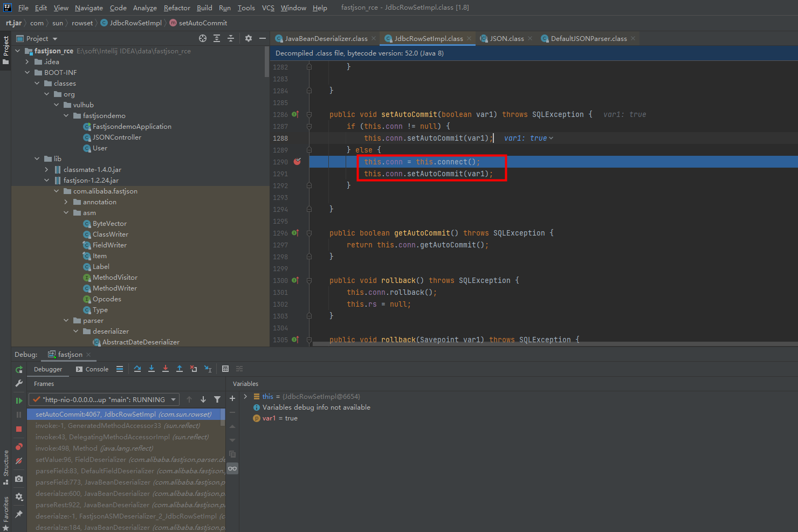This screenshot has height=532, width=798.
Task: Click Run to Cursor icon
Action: point(208,369)
